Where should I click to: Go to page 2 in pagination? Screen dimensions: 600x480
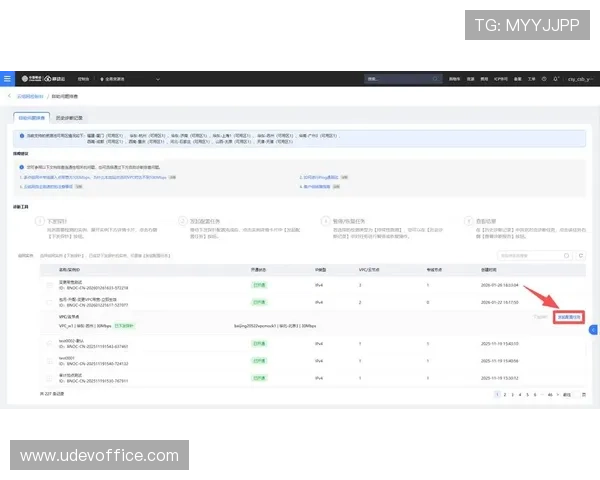click(504, 395)
